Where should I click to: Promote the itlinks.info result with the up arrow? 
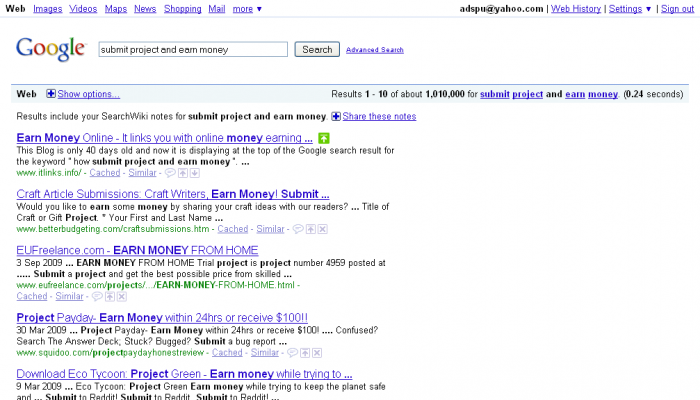[x=183, y=173]
